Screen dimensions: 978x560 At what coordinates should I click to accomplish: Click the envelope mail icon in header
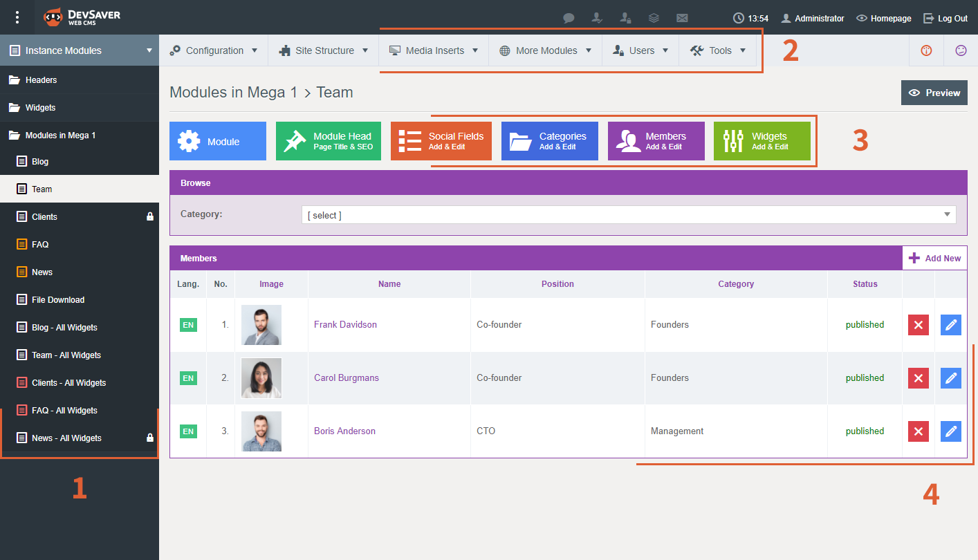tap(682, 19)
